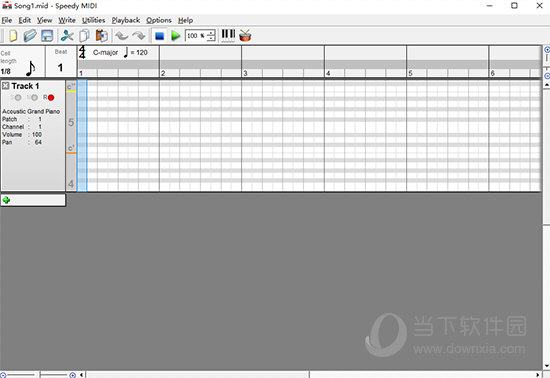The width and height of the screenshot is (550, 378).
Task: Jump to measure 5 marker in ruler
Action: pyautogui.click(x=410, y=73)
